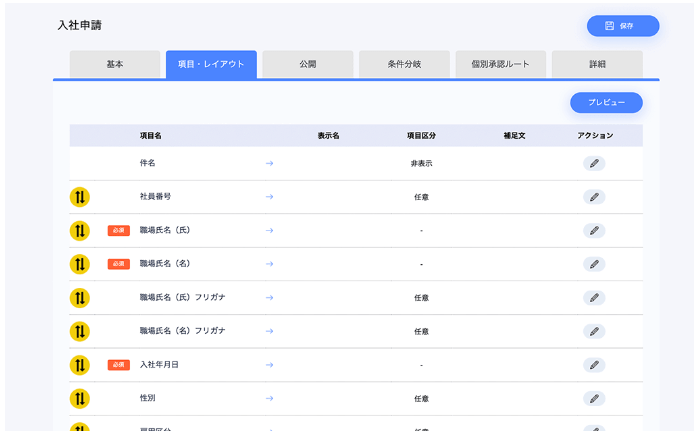This screenshot has height=436, width=698.
Task: Go to the 条件分岐 tab
Action: pyautogui.click(x=404, y=65)
